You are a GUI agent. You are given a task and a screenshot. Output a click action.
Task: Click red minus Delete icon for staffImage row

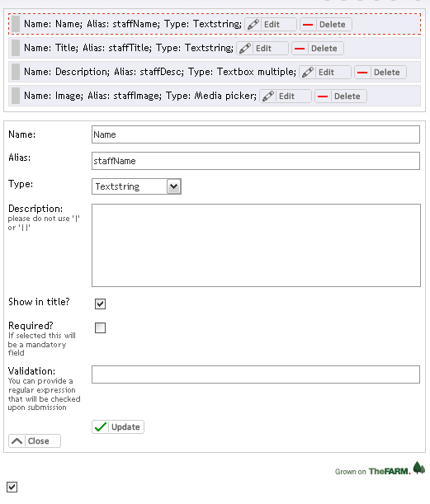click(323, 97)
